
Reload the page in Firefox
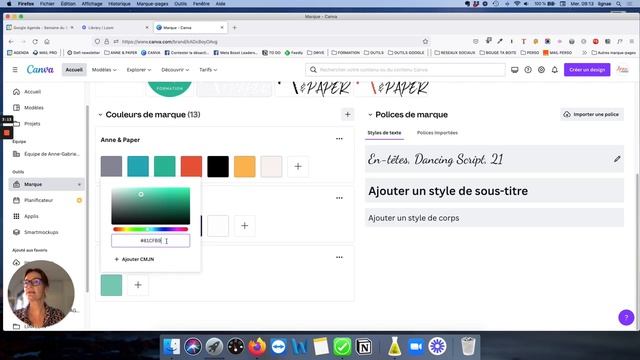pos(35,42)
